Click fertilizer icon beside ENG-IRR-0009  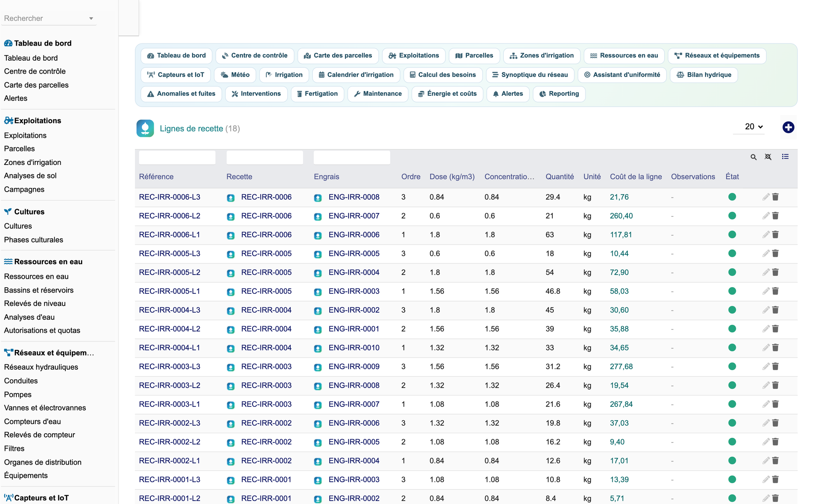(318, 367)
